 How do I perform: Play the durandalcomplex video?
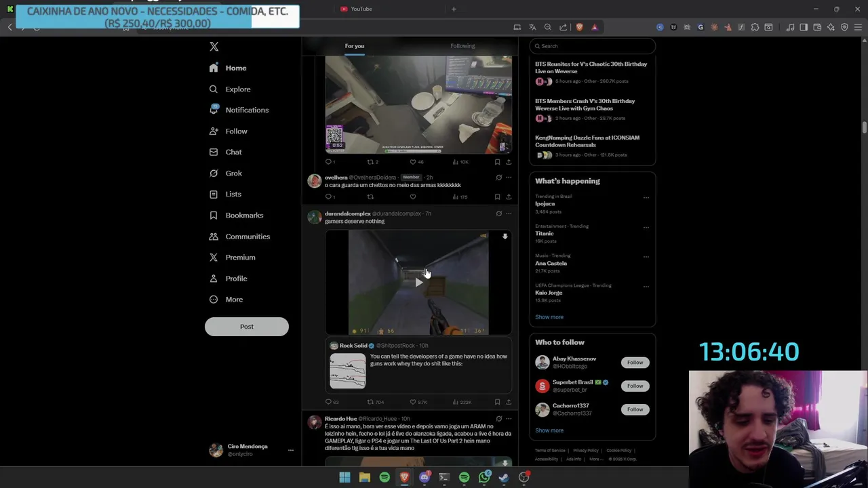click(x=418, y=283)
